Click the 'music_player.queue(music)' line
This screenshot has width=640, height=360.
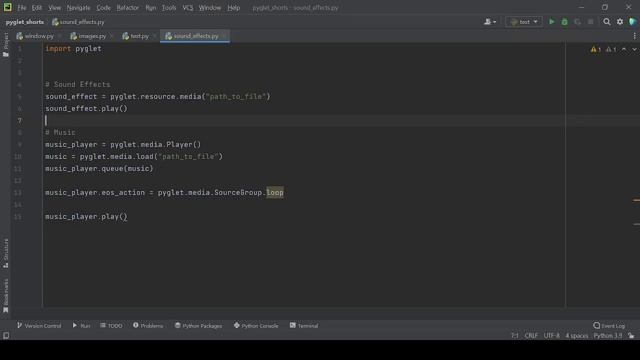(99, 169)
